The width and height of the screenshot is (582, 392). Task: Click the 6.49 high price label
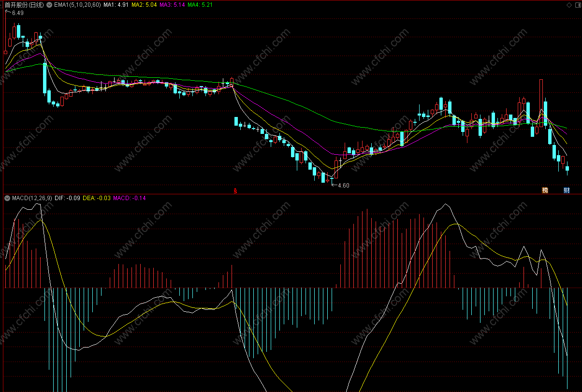[x=17, y=13]
